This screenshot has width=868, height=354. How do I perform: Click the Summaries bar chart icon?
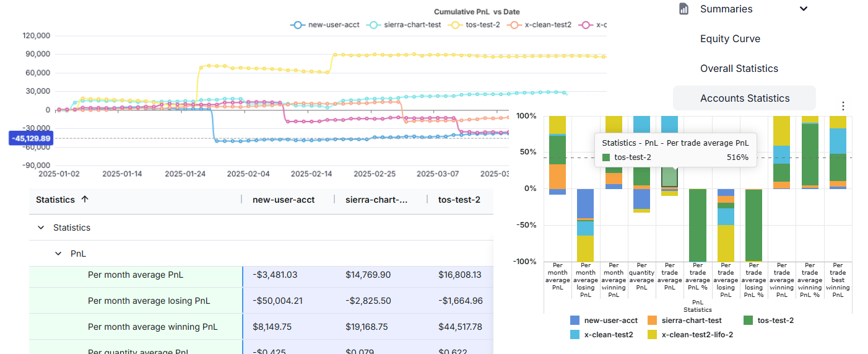(684, 9)
